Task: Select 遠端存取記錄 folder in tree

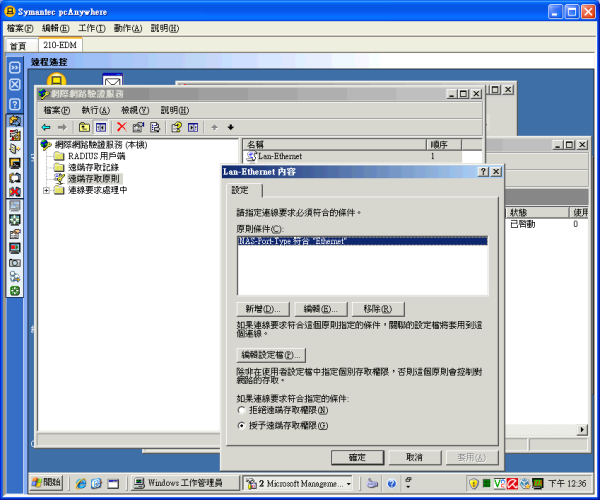Action: coord(92,167)
